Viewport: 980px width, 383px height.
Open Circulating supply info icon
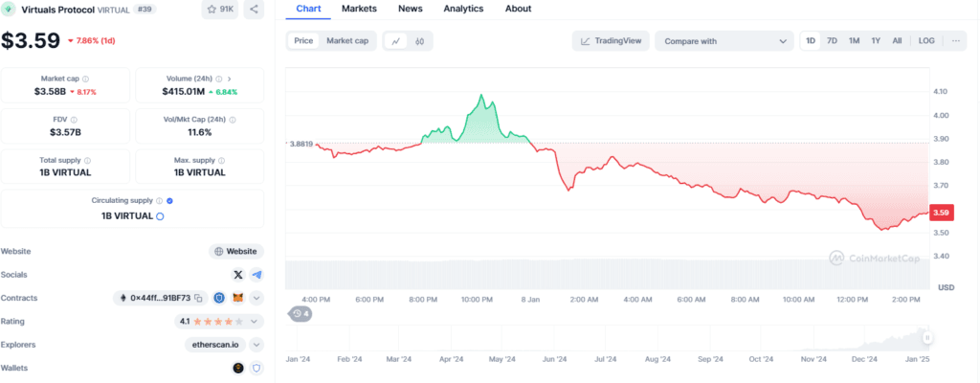[160, 201]
